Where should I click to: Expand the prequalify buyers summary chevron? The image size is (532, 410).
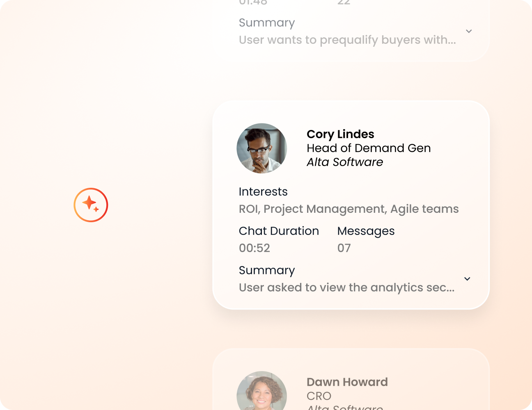coord(469,31)
